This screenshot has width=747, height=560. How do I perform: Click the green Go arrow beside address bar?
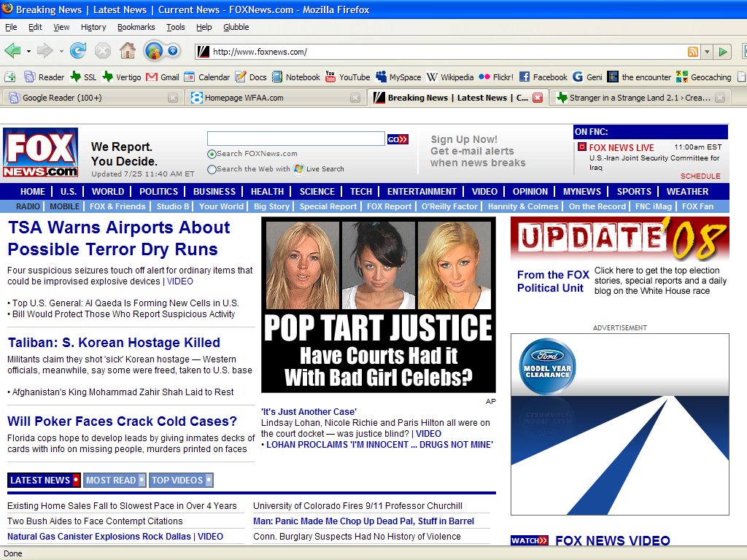(x=722, y=52)
